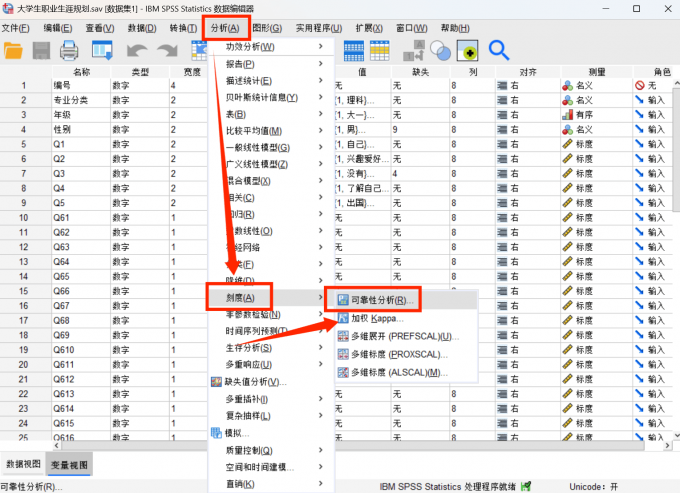Switch to the 数据视图 tab
The image size is (680, 493).
tap(23, 464)
